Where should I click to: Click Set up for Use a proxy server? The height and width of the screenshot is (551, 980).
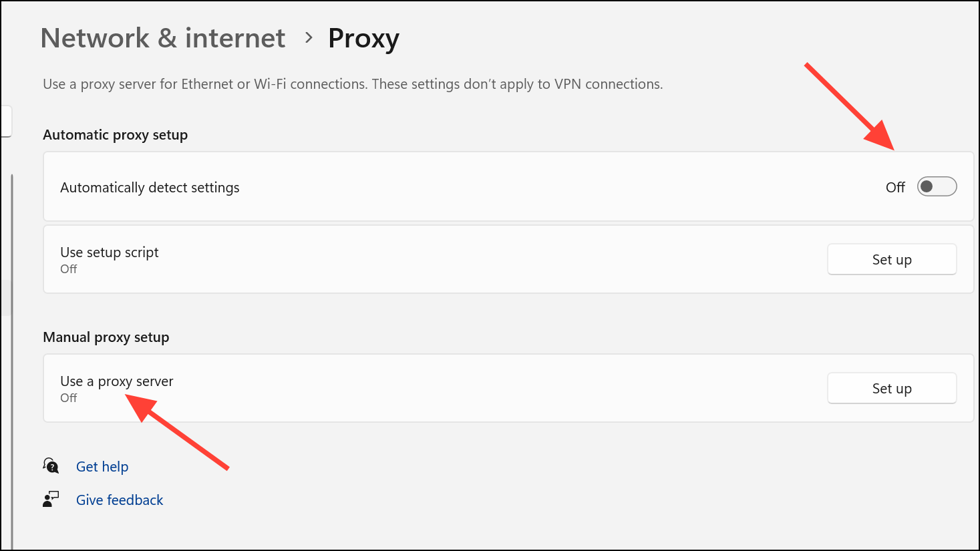point(891,389)
